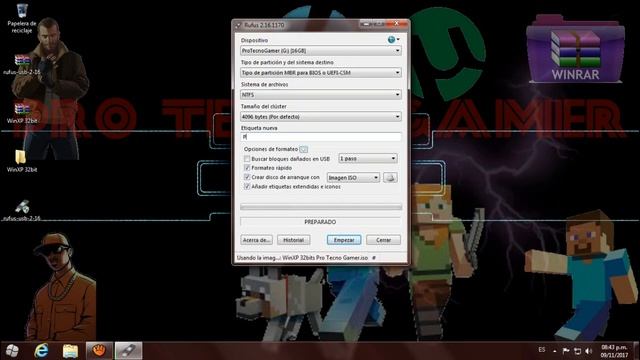Image resolution: width=640 pixels, height=360 pixels.
Task: Show hidden tray icons arrow
Action: coord(555,351)
